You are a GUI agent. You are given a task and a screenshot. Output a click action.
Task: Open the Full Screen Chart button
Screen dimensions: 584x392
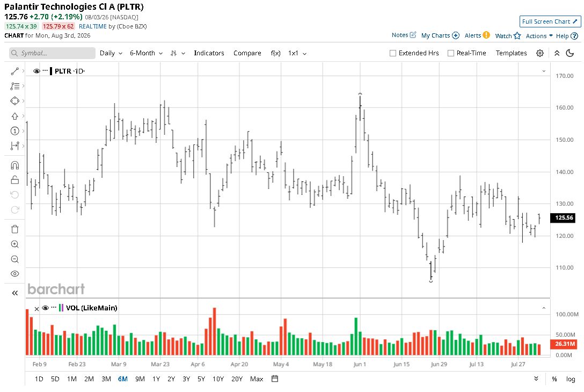pos(550,21)
